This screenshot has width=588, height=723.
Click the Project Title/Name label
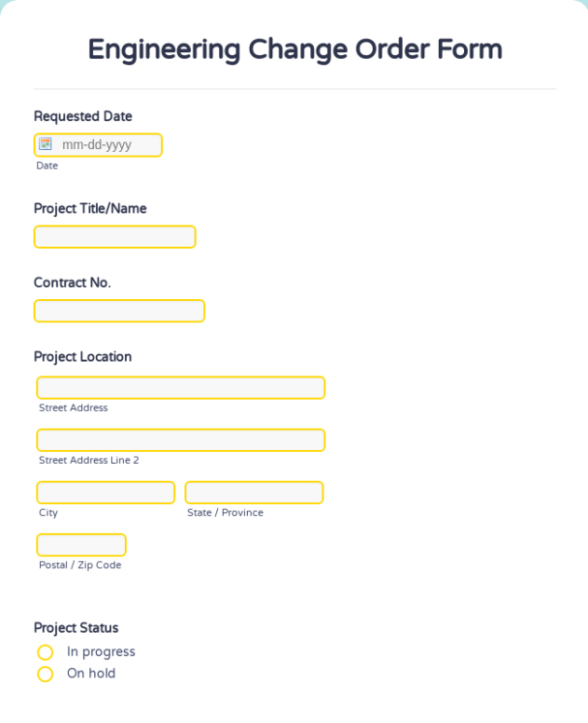tap(90, 209)
